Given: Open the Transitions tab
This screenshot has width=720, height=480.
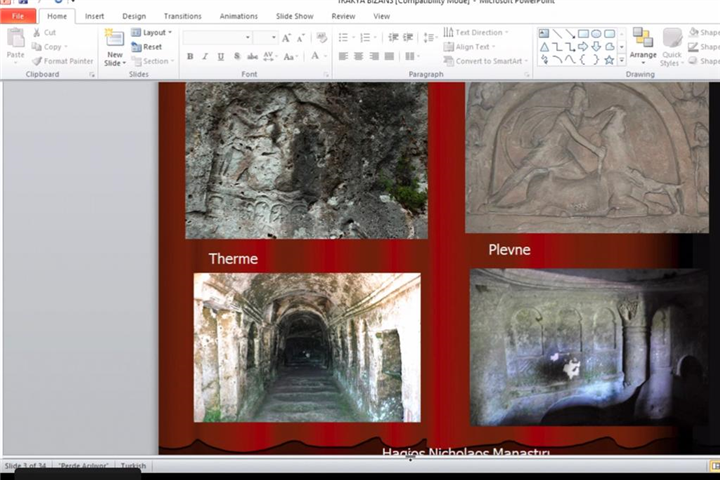Looking at the screenshot, I should [182, 16].
